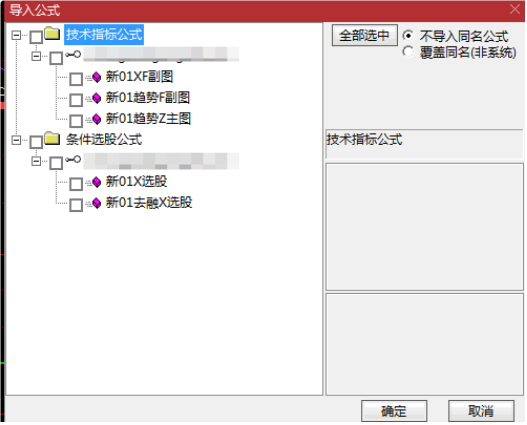This screenshot has height=425, width=527.
Task: Click the 技术指标公式 folder icon
Action: (52, 34)
